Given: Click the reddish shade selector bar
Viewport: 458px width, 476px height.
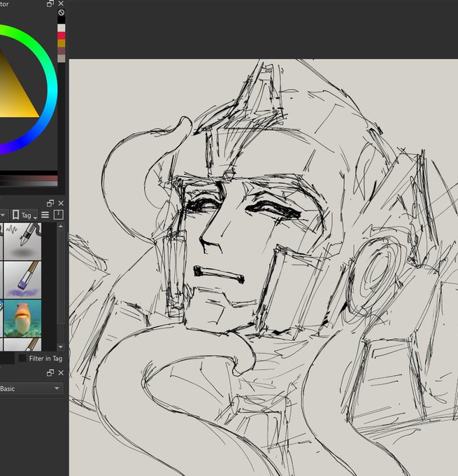Looking at the screenshot, I should click(29, 178).
